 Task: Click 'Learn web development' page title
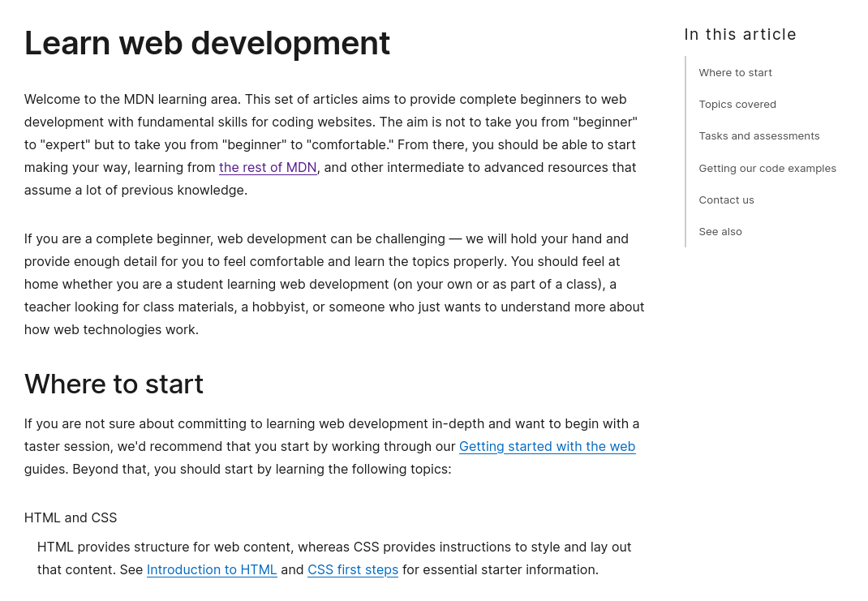(207, 43)
